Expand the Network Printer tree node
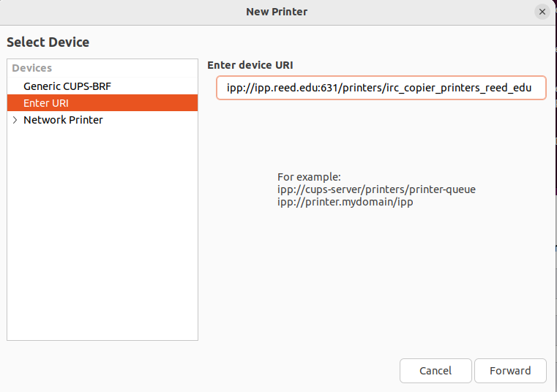This screenshot has height=392, width=557. (x=15, y=120)
